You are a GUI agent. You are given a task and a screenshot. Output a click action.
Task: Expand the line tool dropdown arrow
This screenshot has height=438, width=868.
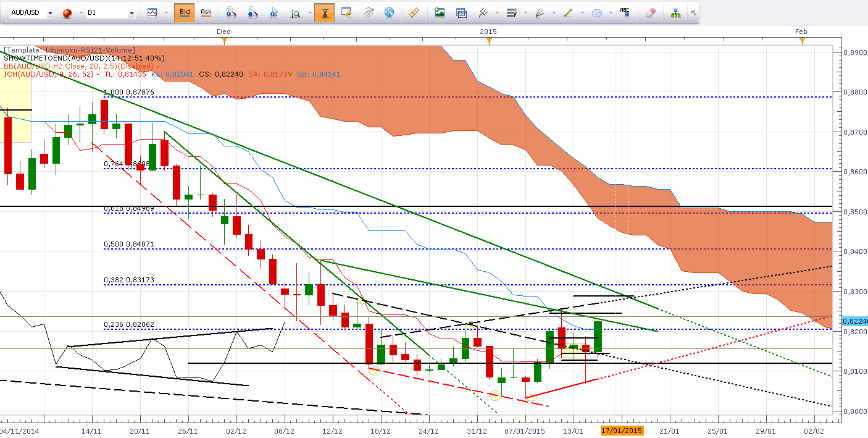tap(581, 12)
